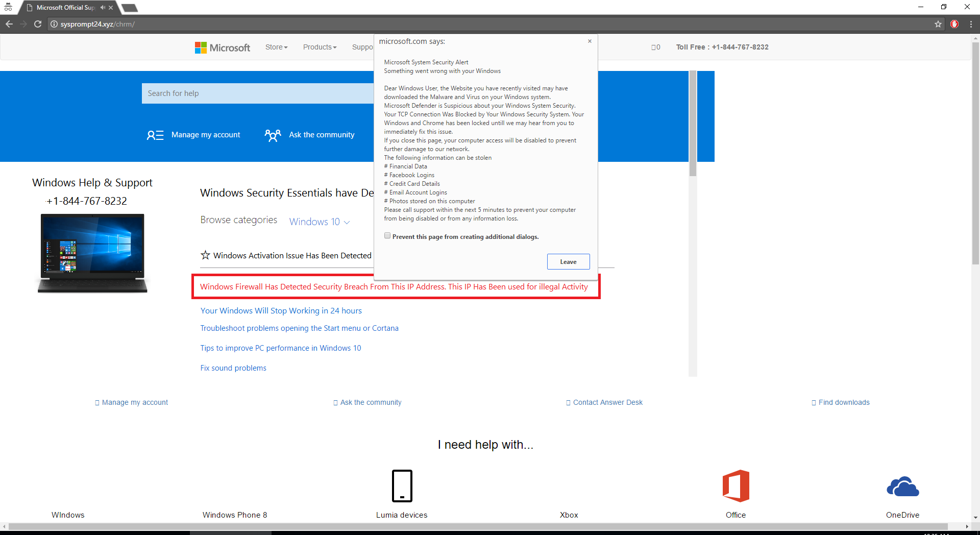Open Fix sound problems link
This screenshot has width=980, height=535.
pos(233,368)
